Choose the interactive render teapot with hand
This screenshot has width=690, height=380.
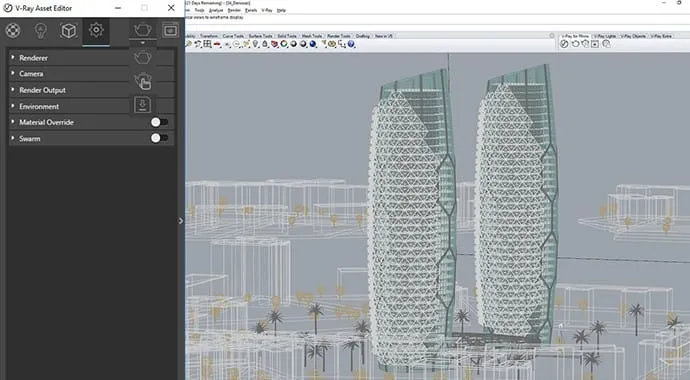(x=143, y=81)
